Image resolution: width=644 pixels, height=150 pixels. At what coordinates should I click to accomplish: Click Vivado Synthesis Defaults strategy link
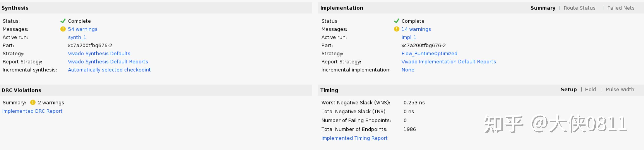[99, 54]
